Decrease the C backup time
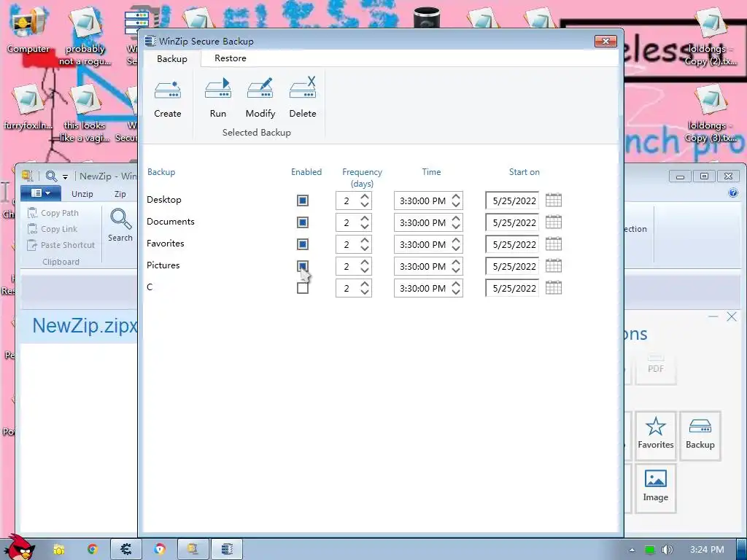Image resolution: width=747 pixels, height=560 pixels. coord(456,292)
